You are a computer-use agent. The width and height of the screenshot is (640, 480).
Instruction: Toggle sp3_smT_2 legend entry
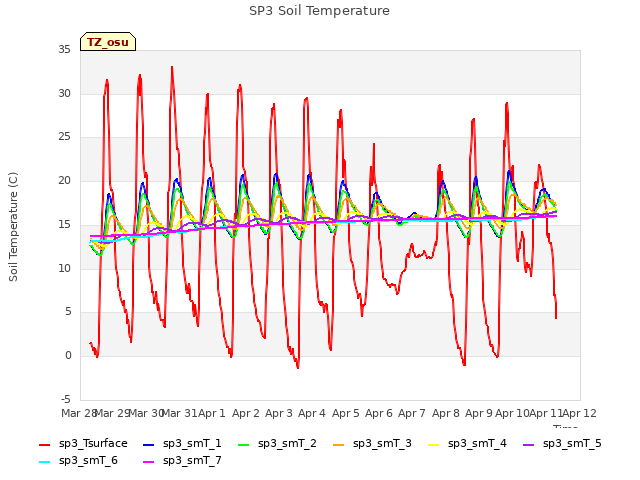pos(277,443)
